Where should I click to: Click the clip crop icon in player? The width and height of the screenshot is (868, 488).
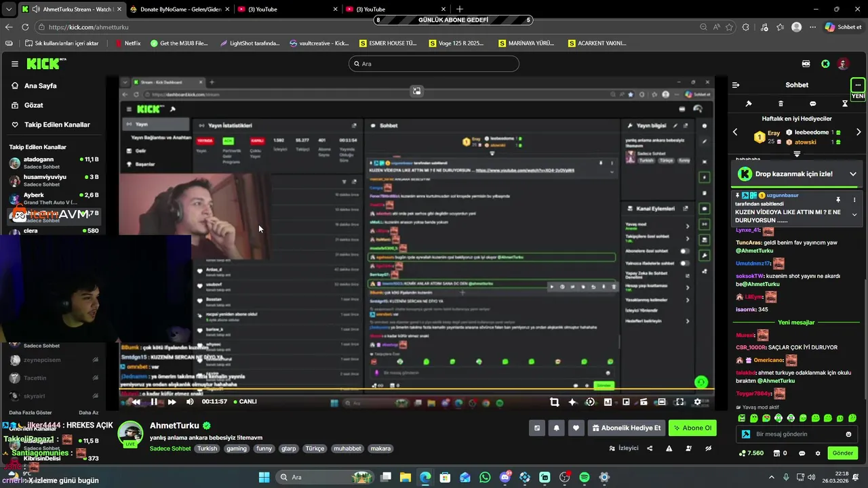tap(554, 402)
